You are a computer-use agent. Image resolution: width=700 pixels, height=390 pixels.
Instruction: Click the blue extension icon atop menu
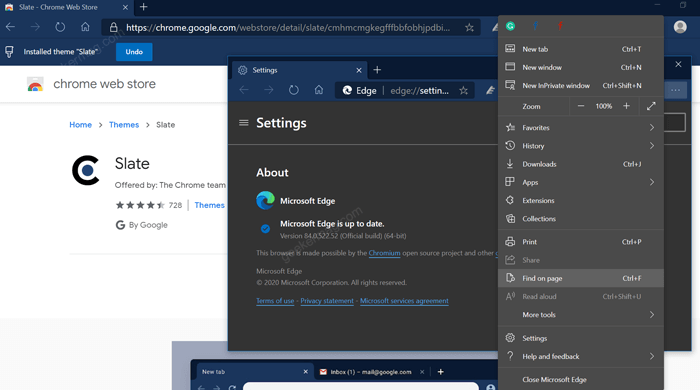click(535, 26)
